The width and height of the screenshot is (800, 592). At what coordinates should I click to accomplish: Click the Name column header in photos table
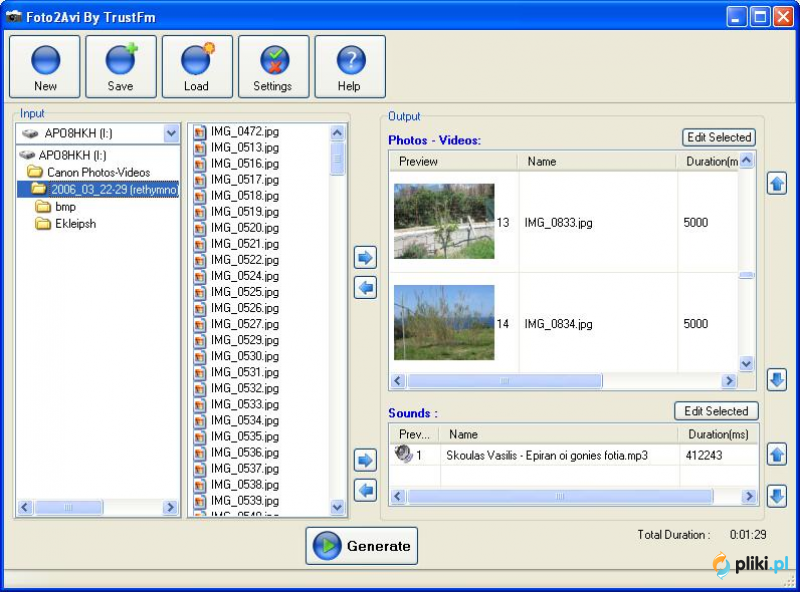597,162
